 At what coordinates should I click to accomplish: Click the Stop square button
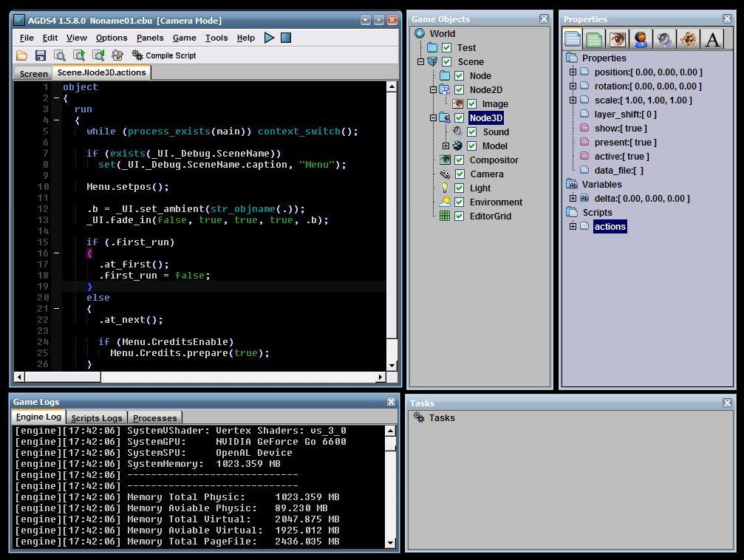(x=286, y=38)
